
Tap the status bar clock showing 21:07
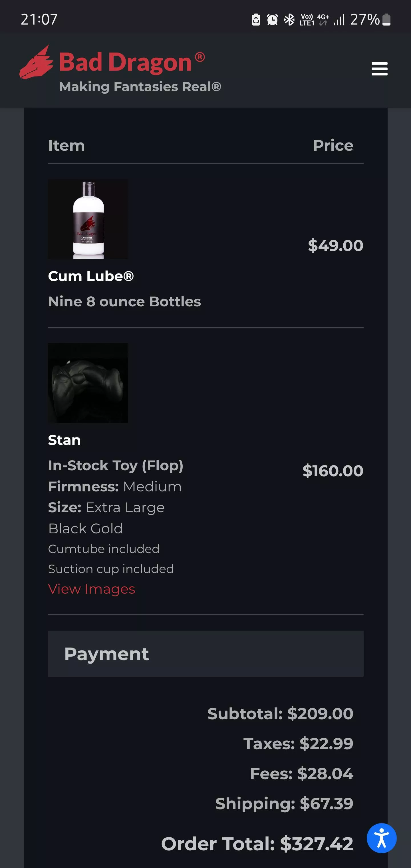[39, 19]
